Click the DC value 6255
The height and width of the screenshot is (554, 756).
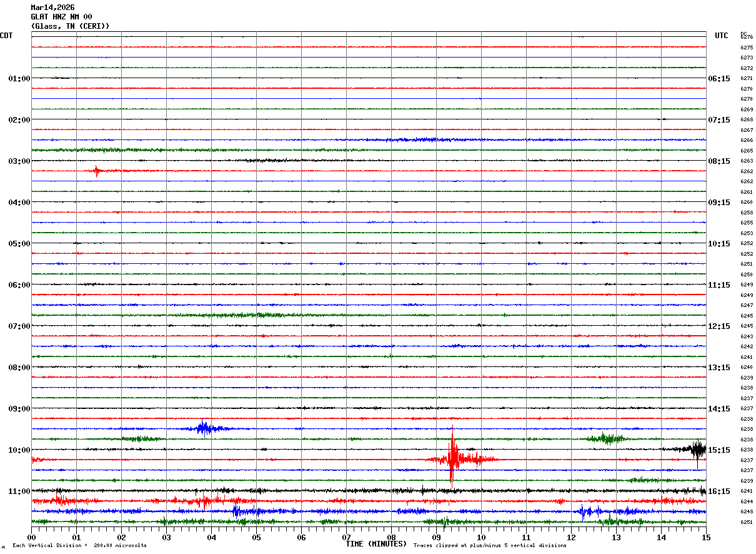point(747,223)
